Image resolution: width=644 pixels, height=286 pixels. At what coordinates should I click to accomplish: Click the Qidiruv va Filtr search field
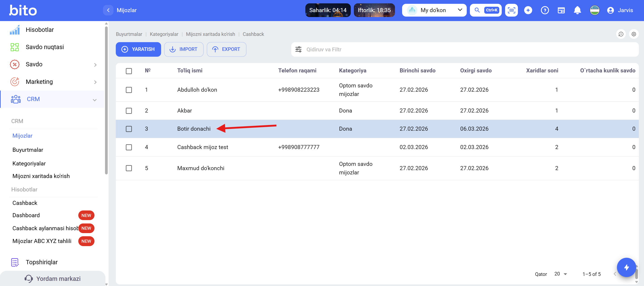tap(465, 50)
